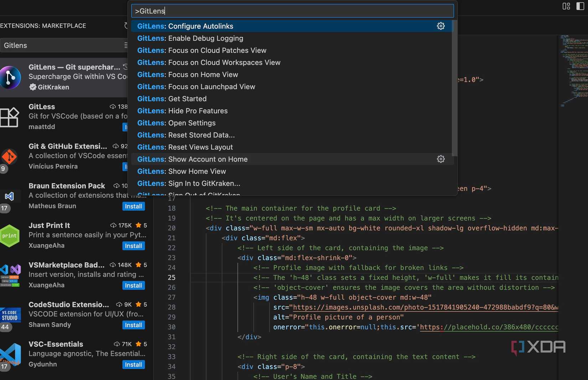
Task: Open gear settings for Show Account on Home
Action: [x=441, y=159]
